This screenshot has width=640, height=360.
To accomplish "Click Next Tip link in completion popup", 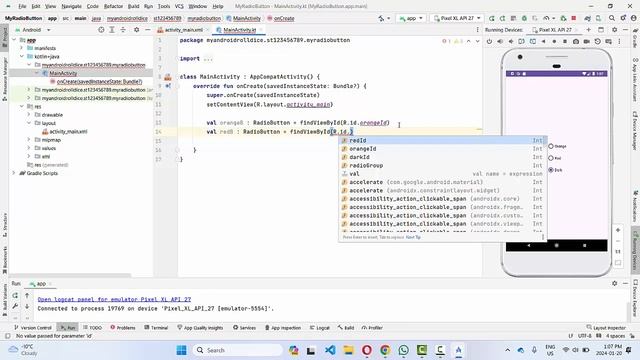I will click(x=413, y=237).
